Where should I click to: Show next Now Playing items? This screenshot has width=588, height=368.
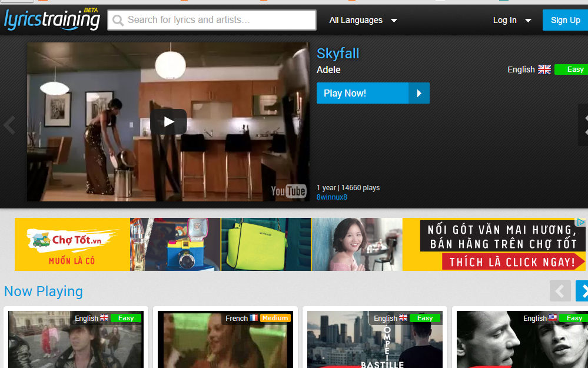(x=582, y=291)
